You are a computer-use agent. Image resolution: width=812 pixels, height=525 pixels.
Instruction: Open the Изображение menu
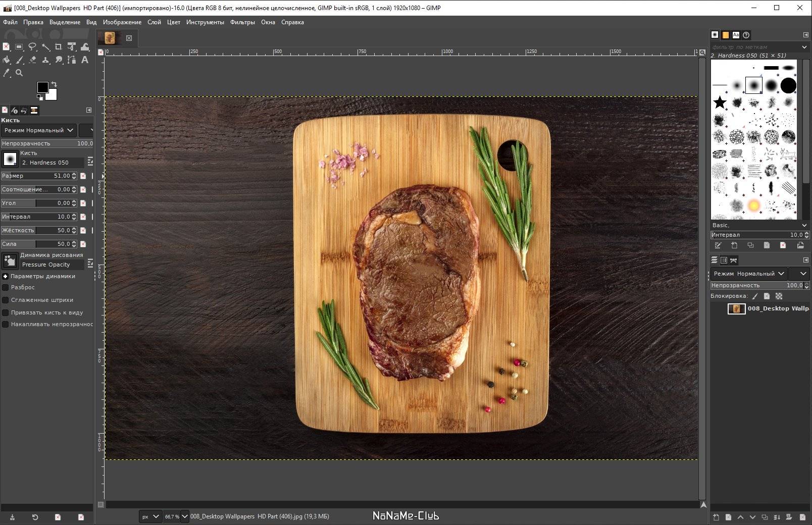click(x=122, y=22)
